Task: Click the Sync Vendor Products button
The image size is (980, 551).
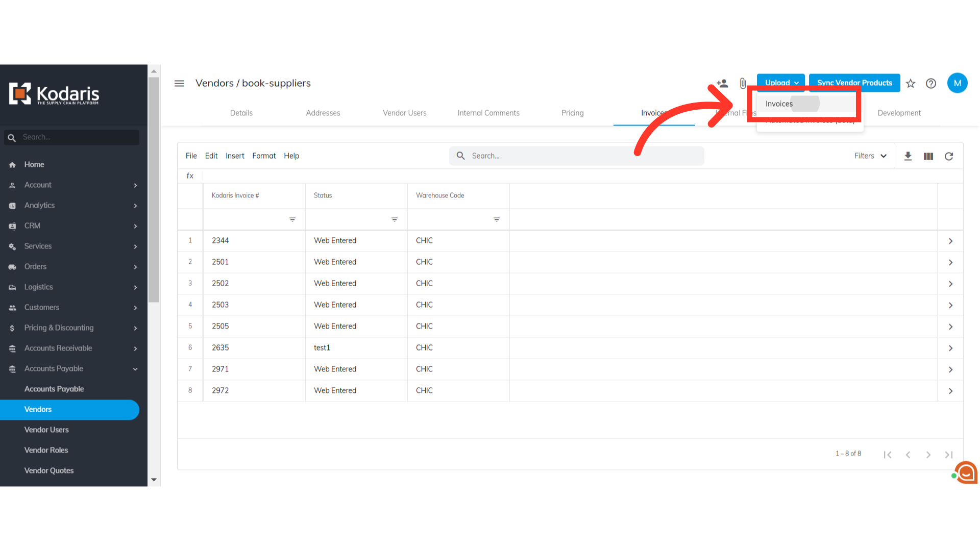Action: (854, 83)
